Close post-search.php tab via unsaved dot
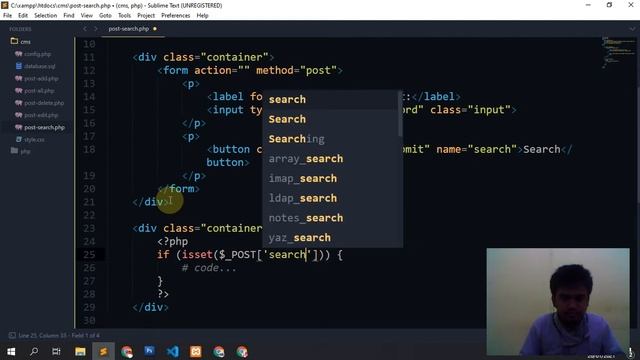640x360 pixels. 155,29
